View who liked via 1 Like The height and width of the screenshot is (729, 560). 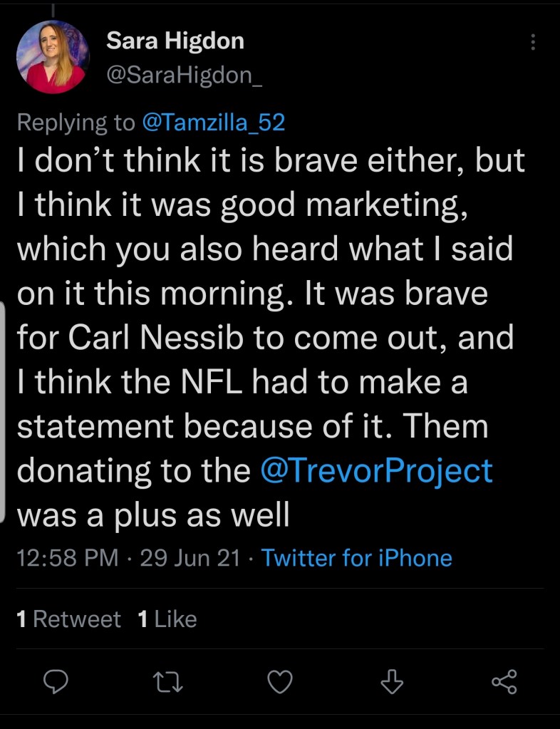click(x=167, y=619)
